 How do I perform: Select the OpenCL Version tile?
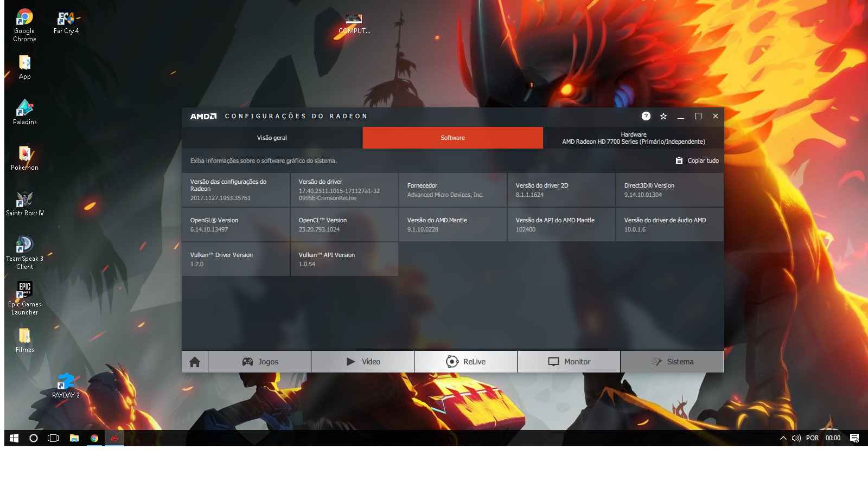[x=344, y=224]
